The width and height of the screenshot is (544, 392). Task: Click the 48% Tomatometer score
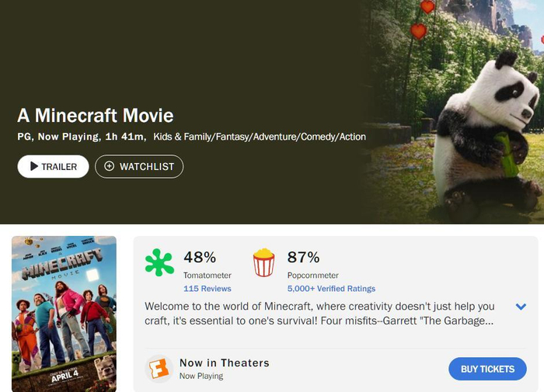tap(200, 257)
